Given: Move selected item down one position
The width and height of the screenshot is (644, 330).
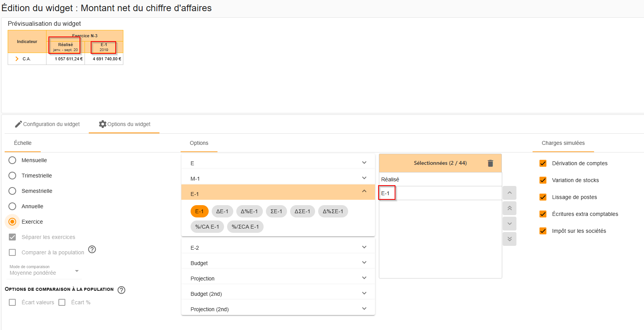Looking at the screenshot, I should (510, 224).
